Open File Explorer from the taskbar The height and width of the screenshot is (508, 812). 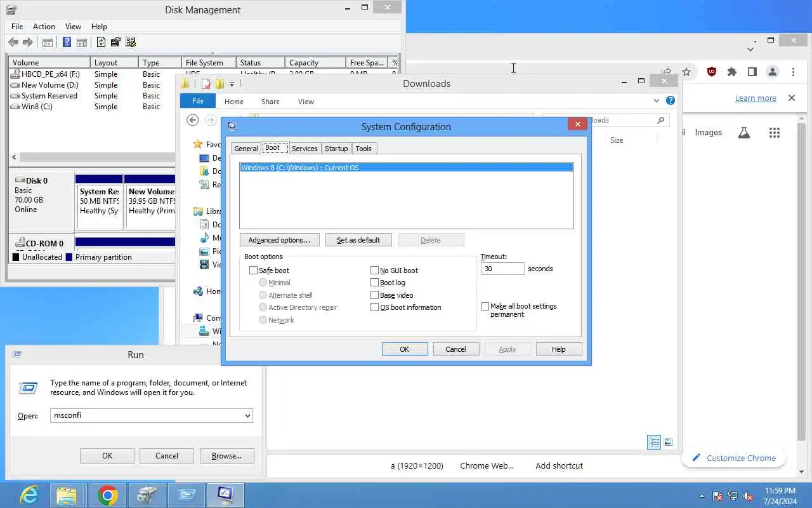click(x=67, y=495)
